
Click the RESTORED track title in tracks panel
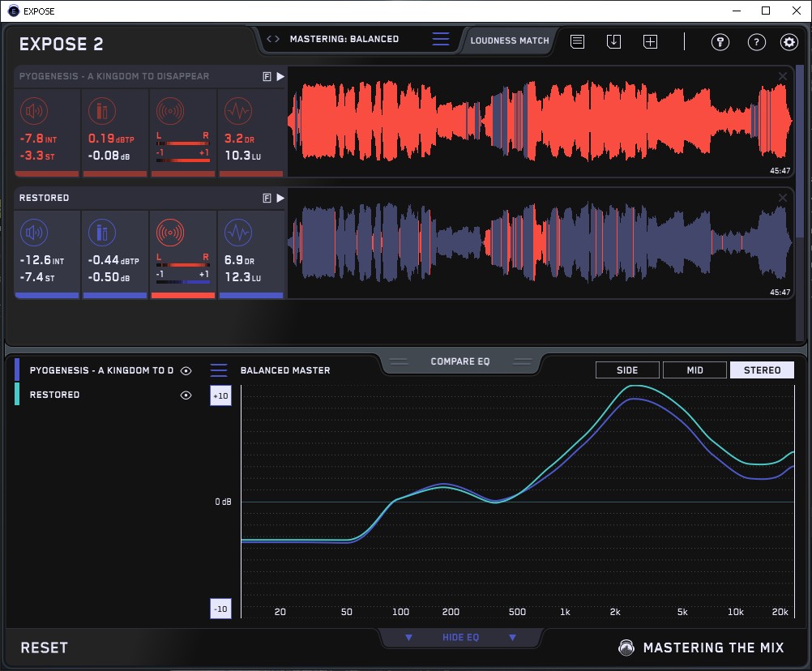pos(44,198)
